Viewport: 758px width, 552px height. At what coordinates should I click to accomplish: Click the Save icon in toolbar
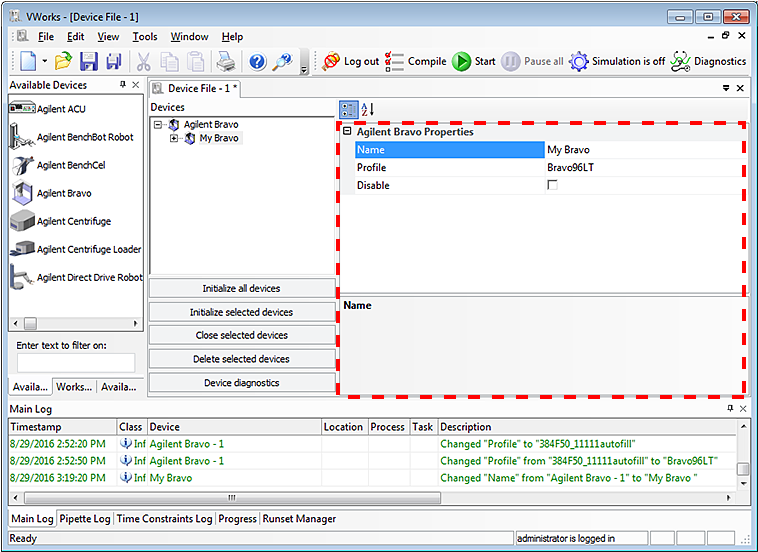coord(88,62)
